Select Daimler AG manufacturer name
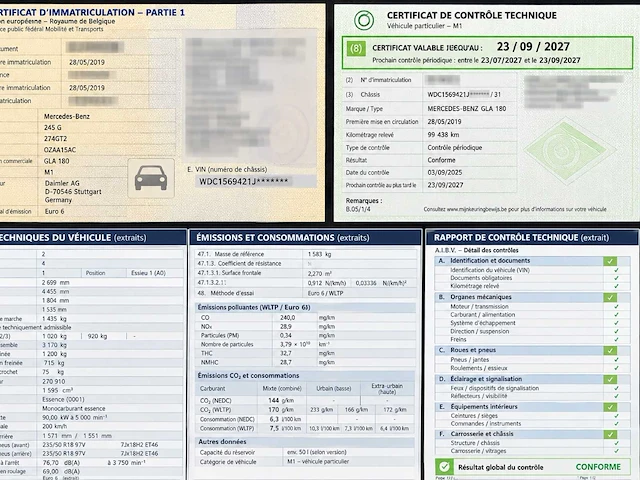The height and width of the screenshot is (480, 640). tap(62, 183)
